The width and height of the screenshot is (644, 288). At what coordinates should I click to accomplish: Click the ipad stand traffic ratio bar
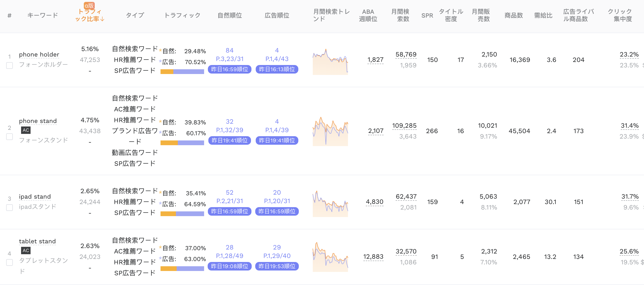click(x=182, y=214)
